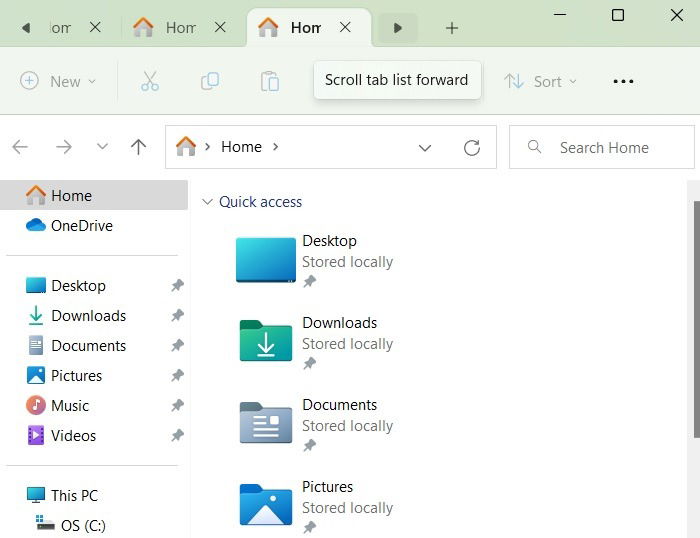Switch to the leftmost cut-off tab
The height and width of the screenshot is (538, 700).
[60, 28]
